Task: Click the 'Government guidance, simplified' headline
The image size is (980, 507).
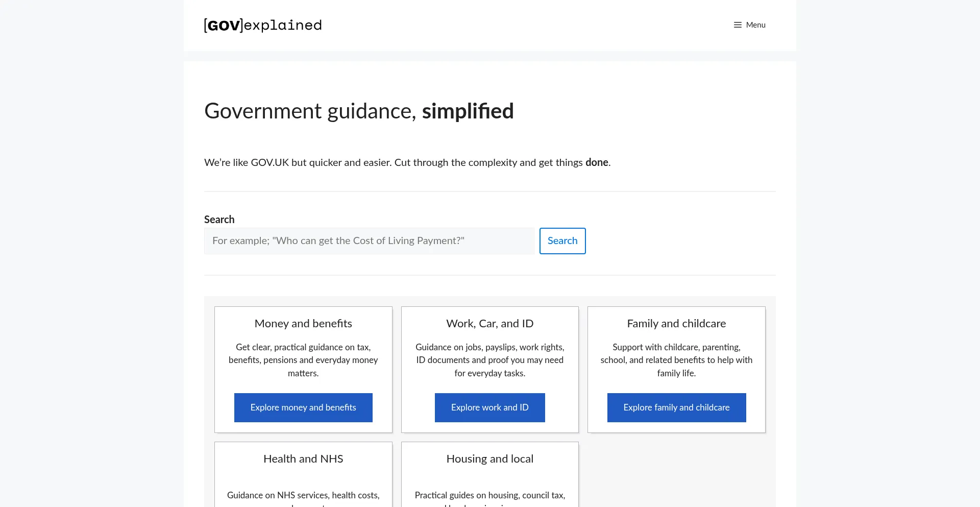Action: 359,111
